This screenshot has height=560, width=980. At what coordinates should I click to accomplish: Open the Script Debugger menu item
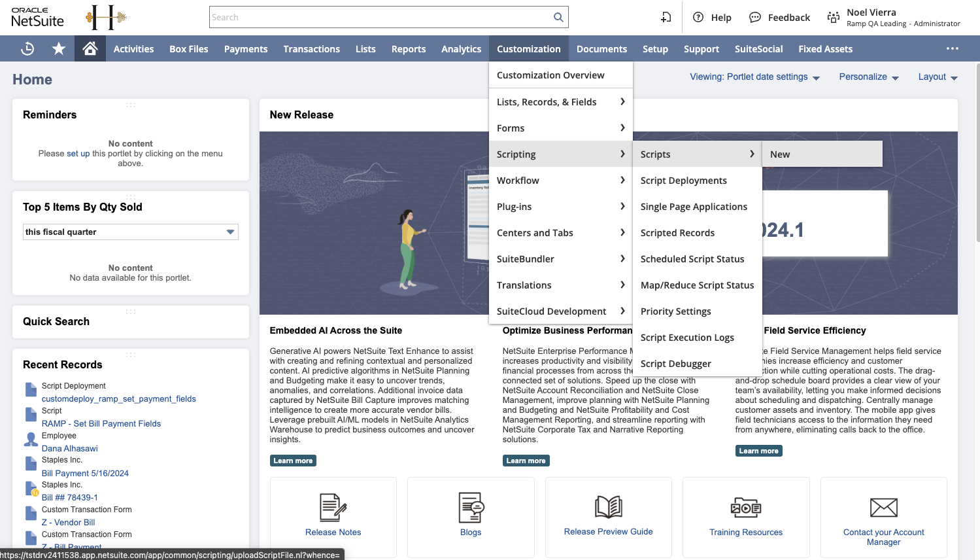coord(697,363)
